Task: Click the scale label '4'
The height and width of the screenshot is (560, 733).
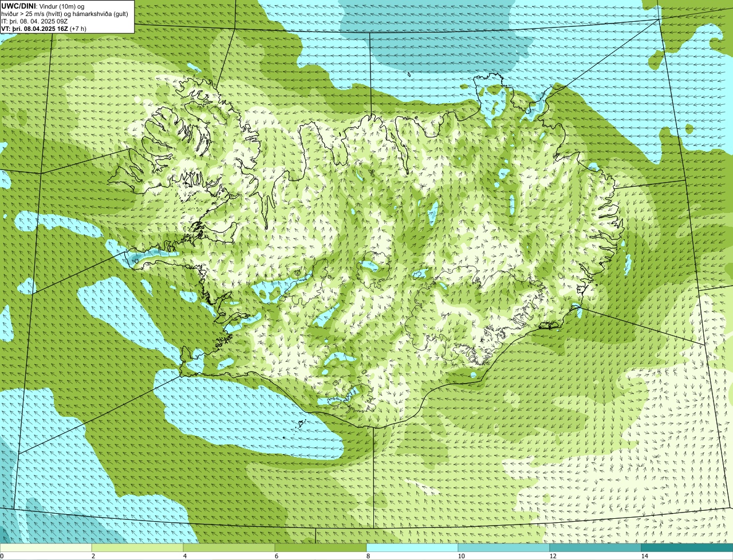Action: (x=184, y=556)
